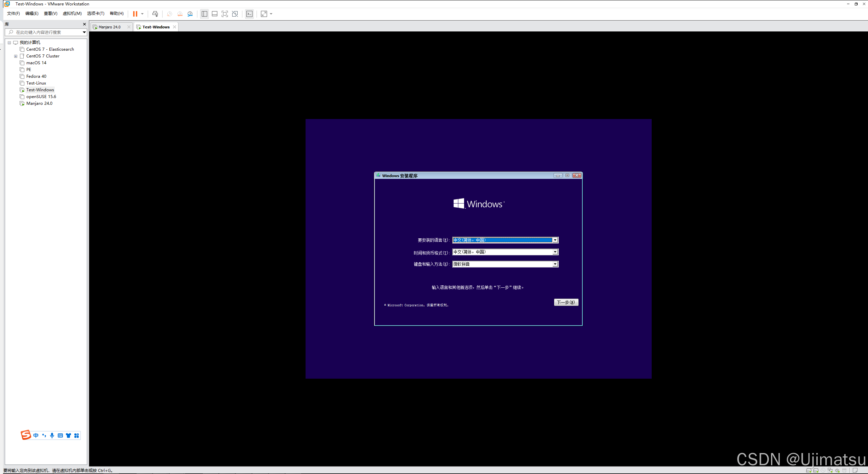This screenshot has width=868, height=474.
Task: Click the pause virtual machine icon
Action: pyautogui.click(x=135, y=14)
